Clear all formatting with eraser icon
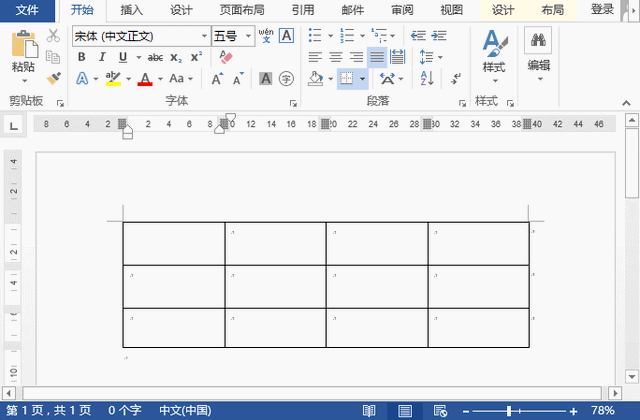Viewport: 640px width, 420px height. [226, 57]
